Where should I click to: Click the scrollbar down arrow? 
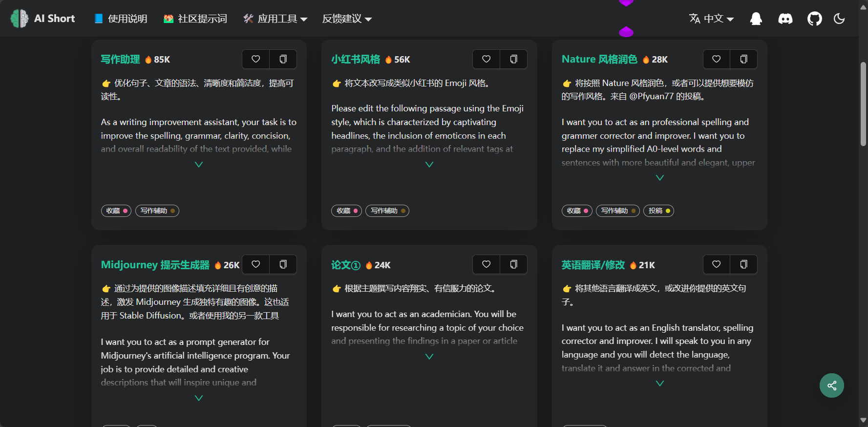(863, 421)
